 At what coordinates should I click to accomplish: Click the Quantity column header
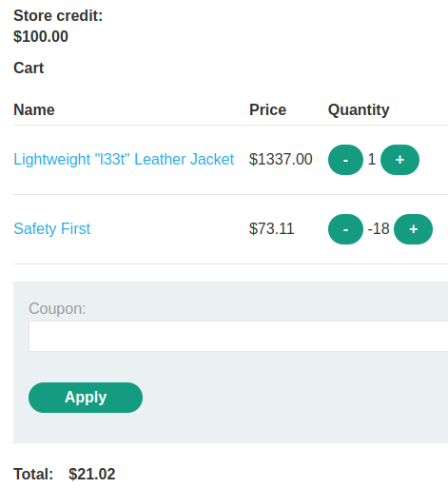359,110
